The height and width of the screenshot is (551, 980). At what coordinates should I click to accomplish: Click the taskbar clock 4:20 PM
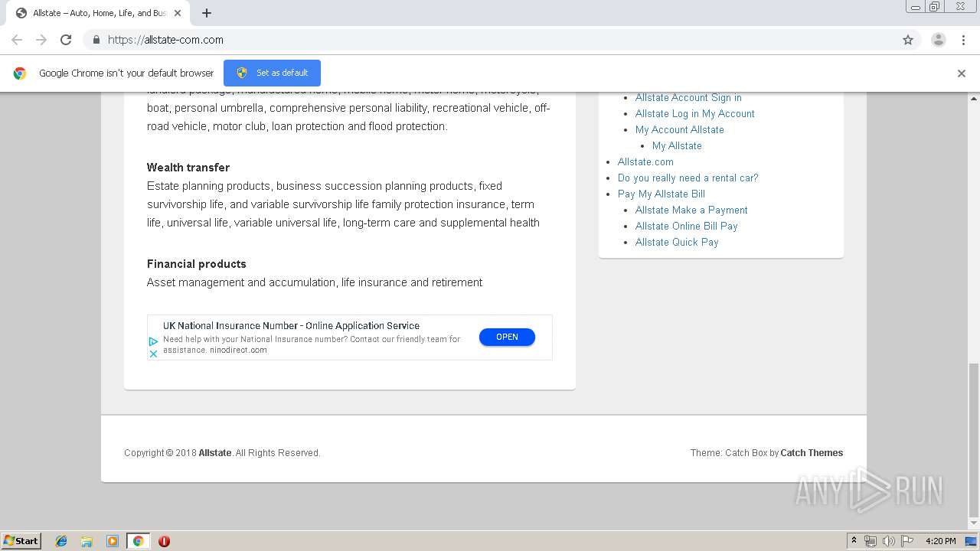pyautogui.click(x=941, y=541)
